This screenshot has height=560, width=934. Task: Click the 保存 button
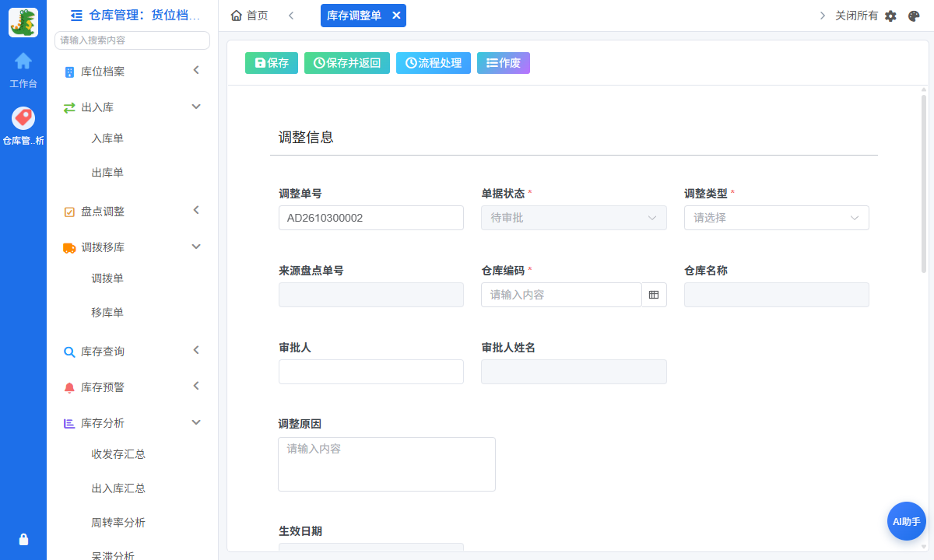pos(272,63)
